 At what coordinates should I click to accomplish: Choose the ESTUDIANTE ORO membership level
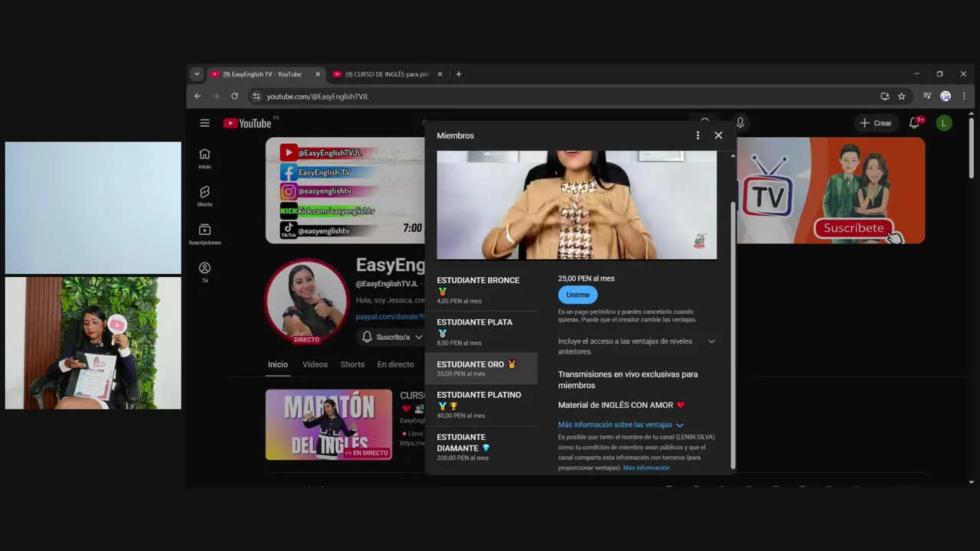click(x=482, y=368)
